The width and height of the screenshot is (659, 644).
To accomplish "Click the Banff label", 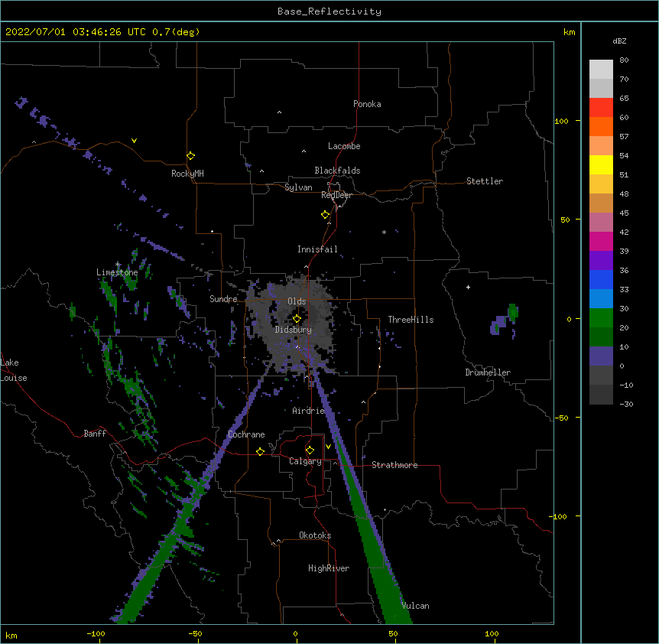I will (95, 434).
